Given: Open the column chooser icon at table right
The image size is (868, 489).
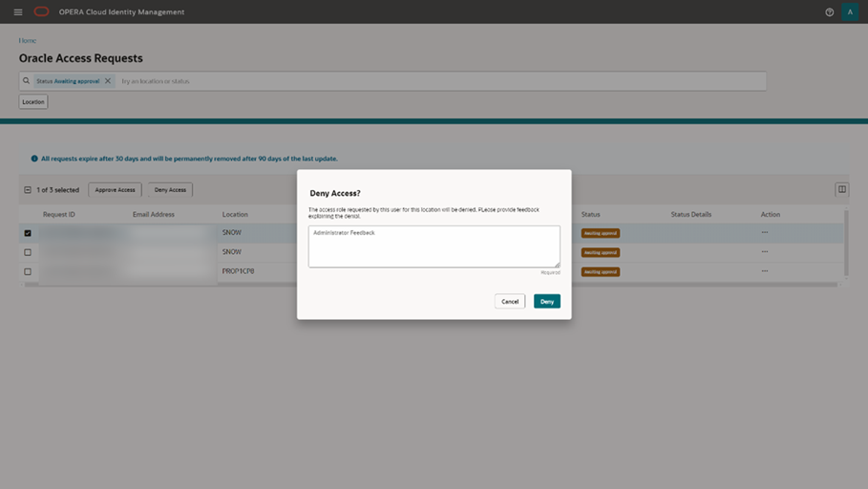Looking at the screenshot, I should click(x=842, y=189).
